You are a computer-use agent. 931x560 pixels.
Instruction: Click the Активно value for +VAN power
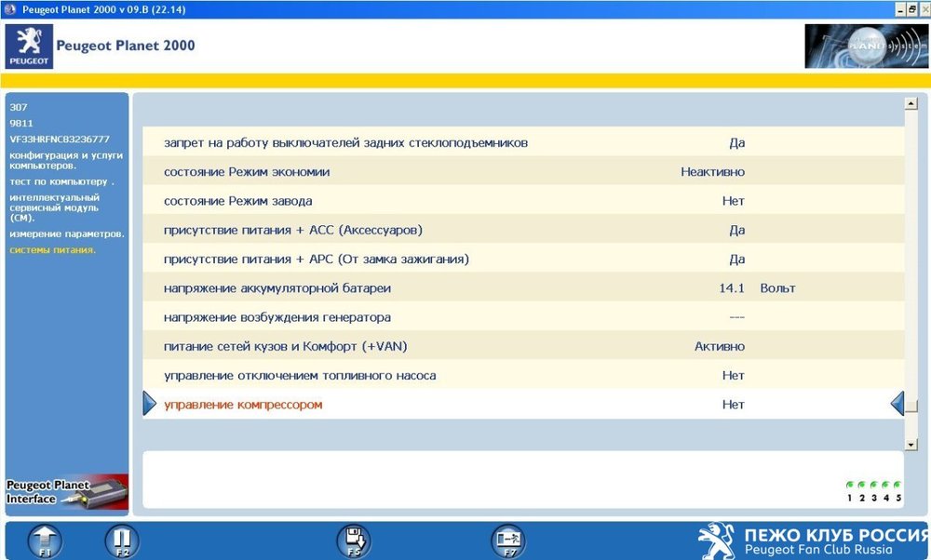click(720, 346)
